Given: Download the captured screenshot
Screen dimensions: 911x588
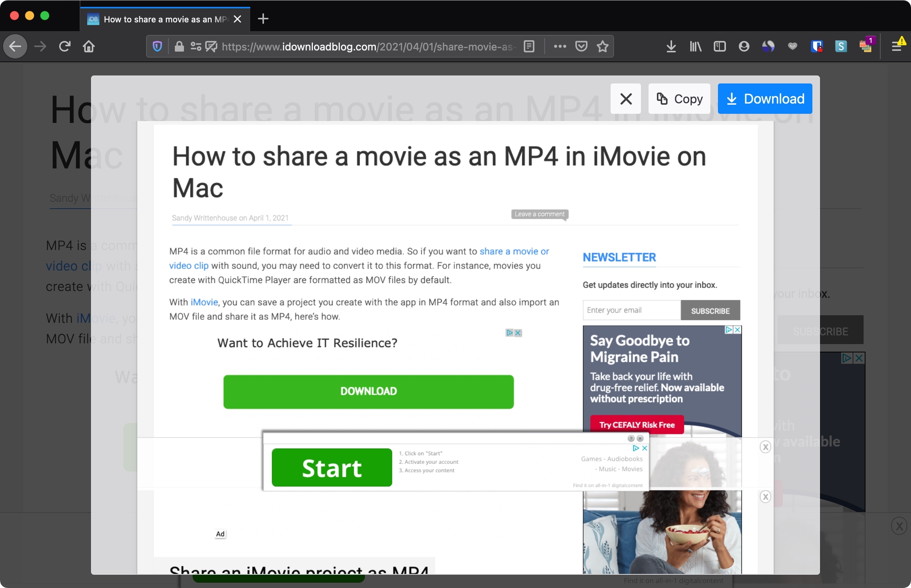Looking at the screenshot, I should 765,99.
